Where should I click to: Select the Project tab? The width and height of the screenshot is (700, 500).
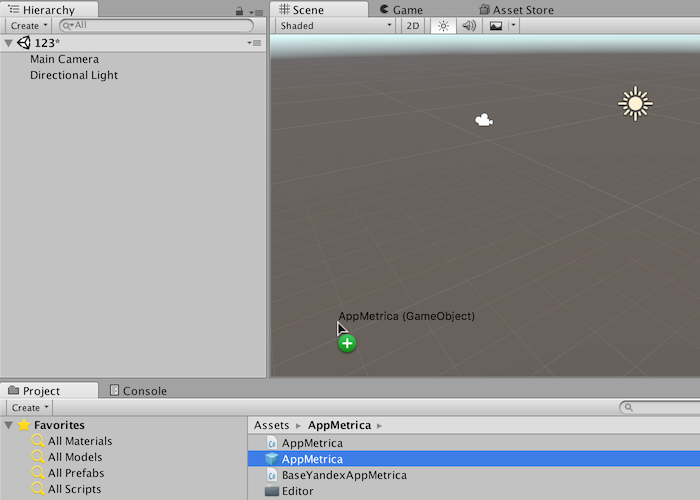[49, 391]
